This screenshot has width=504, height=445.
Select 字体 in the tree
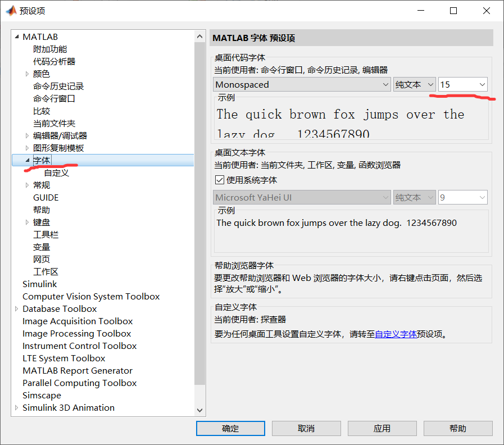(42, 160)
